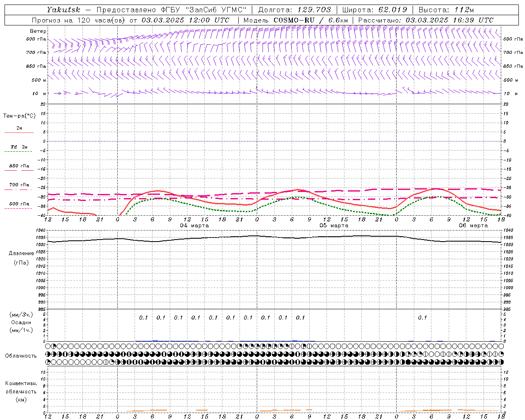This screenshot has width=525, height=420.
Task: Select the Облачность cloud cover row label
Action: pyautogui.click(x=21, y=356)
